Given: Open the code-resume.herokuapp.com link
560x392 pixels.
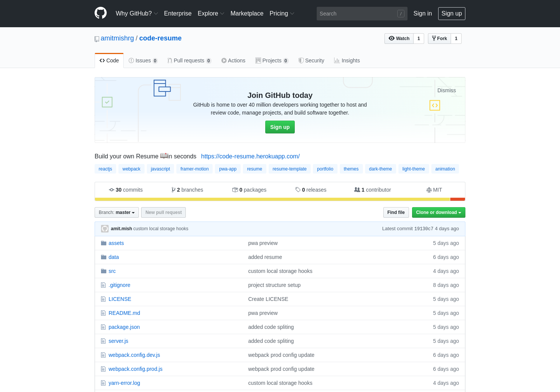Looking at the screenshot, I should click(x=250, y=156).
